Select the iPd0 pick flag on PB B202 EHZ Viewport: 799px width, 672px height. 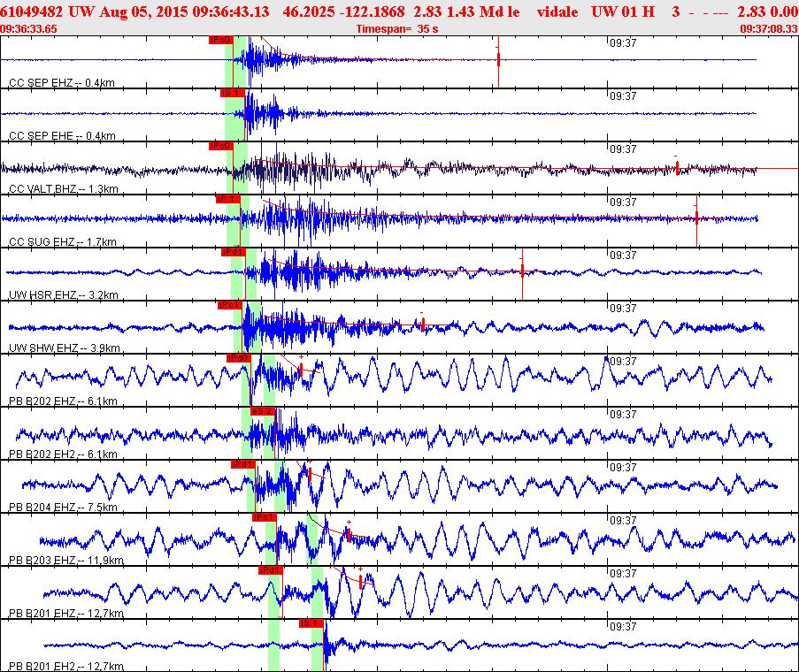click(x=239, y=358)
